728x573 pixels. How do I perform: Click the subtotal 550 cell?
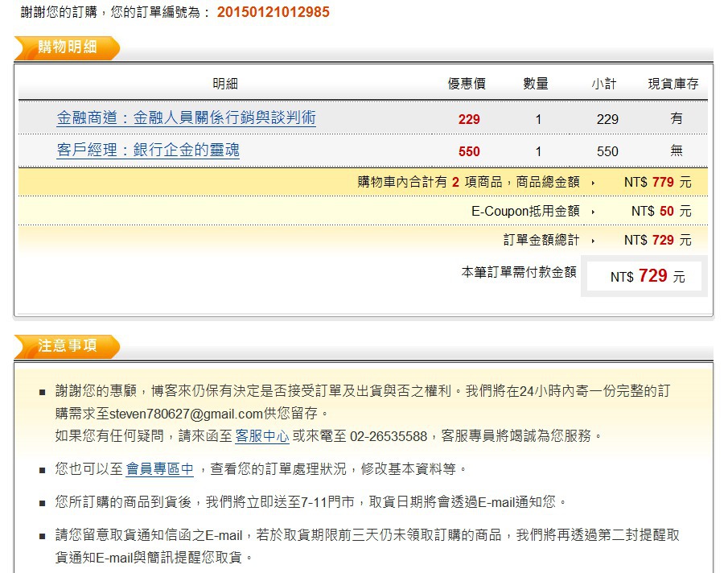pos(607,151)
